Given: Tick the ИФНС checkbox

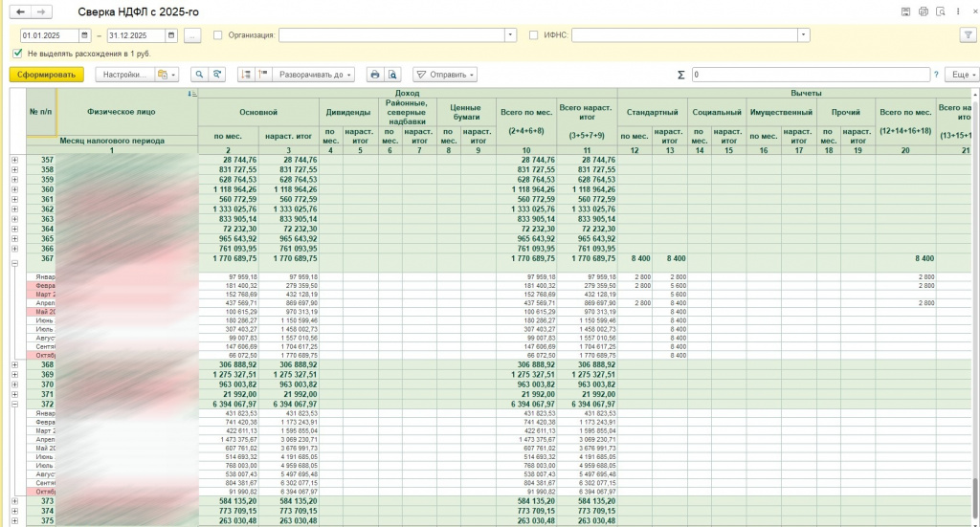Looking at the screenshot, I should (x=534, y=35).
